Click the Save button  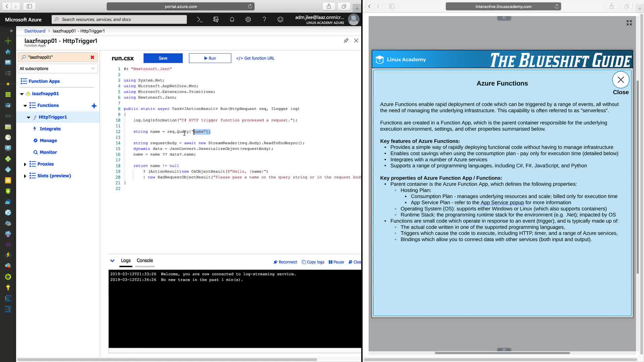coord(163,58)
